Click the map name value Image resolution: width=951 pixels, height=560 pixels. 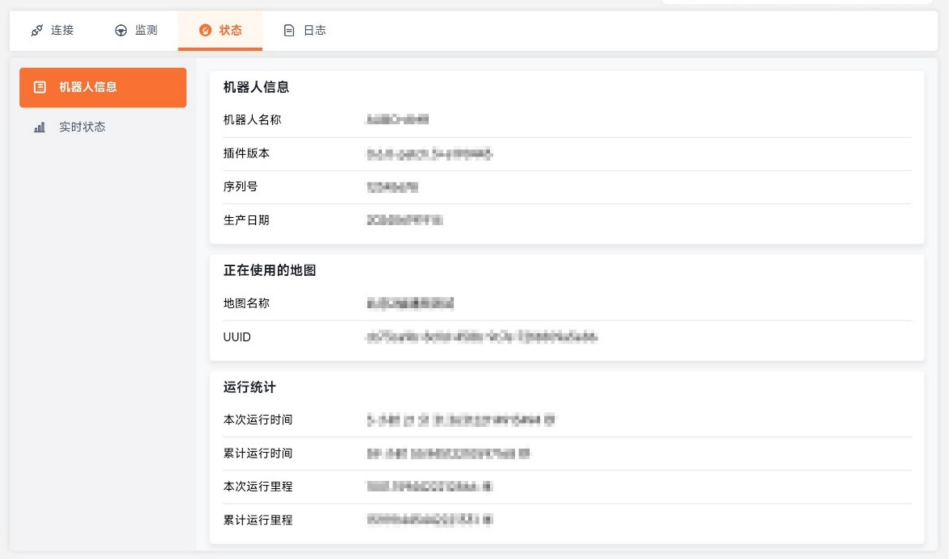click(410, 303)
